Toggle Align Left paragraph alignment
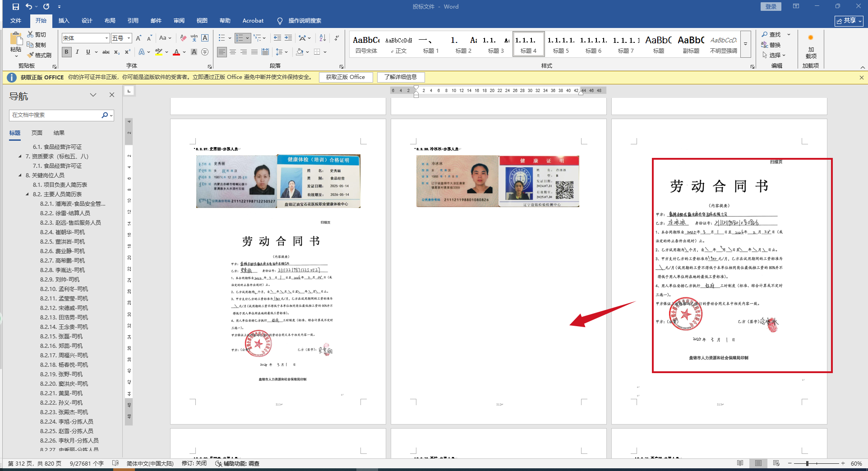Viewport: 868px width, 471px height. [222, 52]
